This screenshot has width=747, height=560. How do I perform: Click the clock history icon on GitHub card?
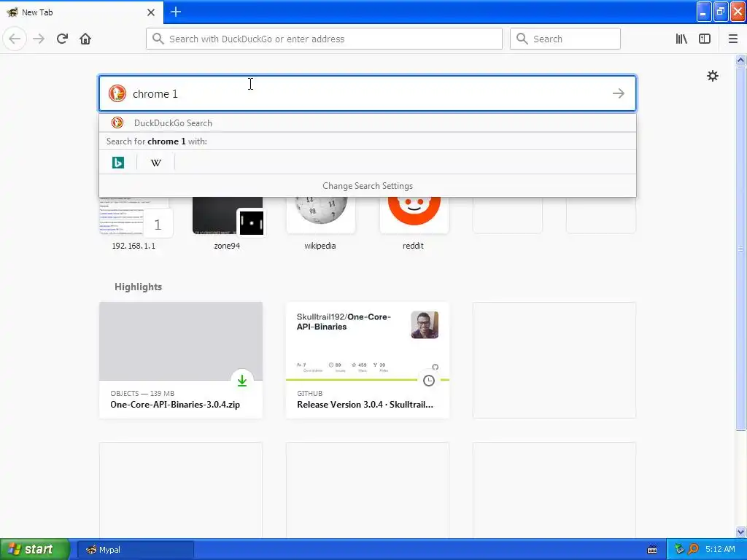pos(429,381)
